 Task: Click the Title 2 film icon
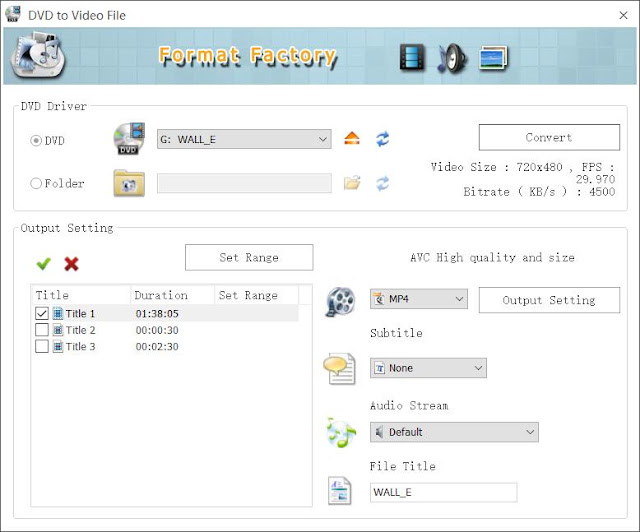[x=58, y=330]
